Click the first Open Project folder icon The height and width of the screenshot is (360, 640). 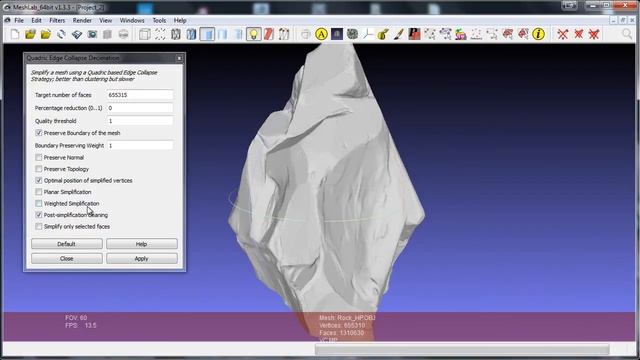tap(30, 34)
